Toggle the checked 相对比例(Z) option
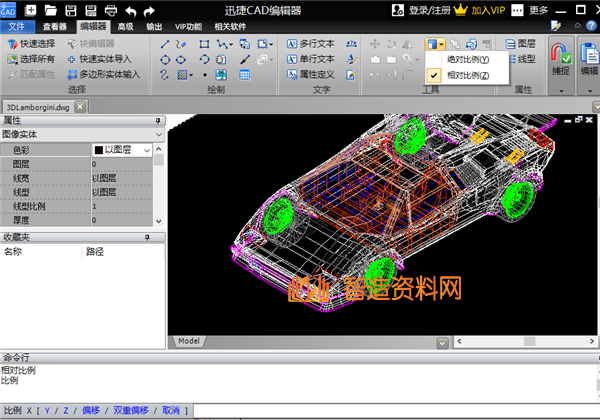Screen dimensions: 600x420 point(467,75)
